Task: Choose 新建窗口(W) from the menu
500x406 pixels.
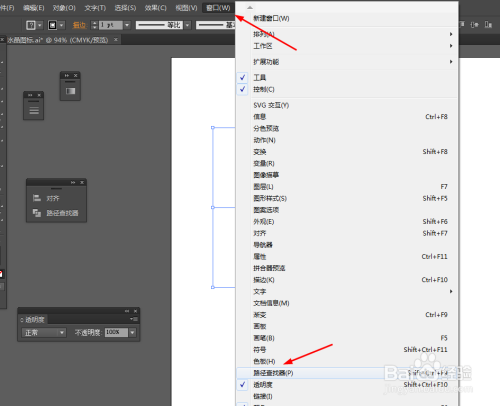Action: pyautogui.click(x=347, y=18)
